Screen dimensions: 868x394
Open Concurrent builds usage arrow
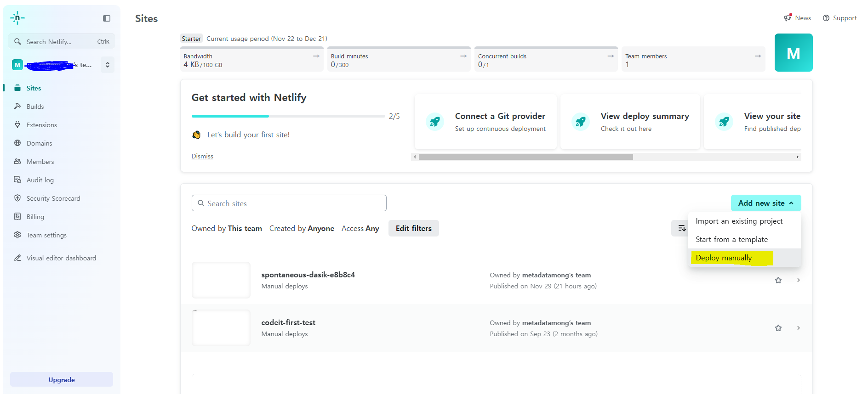(611, 56)
